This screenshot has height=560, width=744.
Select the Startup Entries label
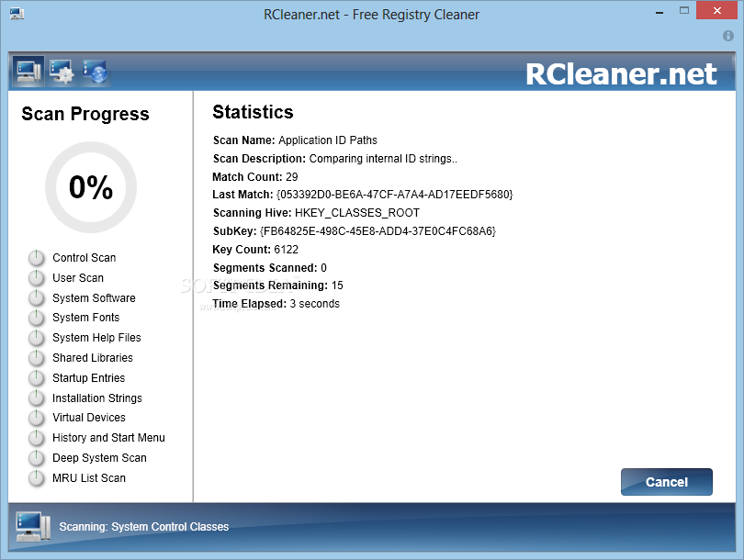pyautogui.click(x=89, y=378)
